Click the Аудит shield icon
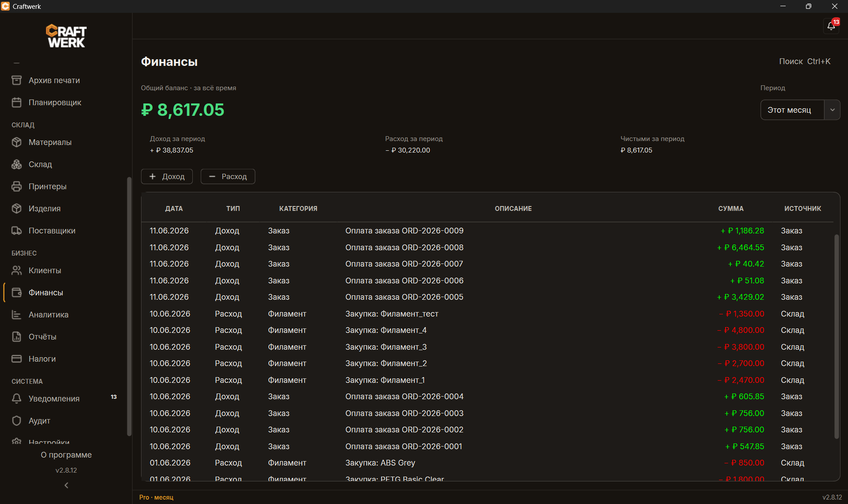This screenshot has width=848, height=504. pyautogui.click(x=16, y=420)
